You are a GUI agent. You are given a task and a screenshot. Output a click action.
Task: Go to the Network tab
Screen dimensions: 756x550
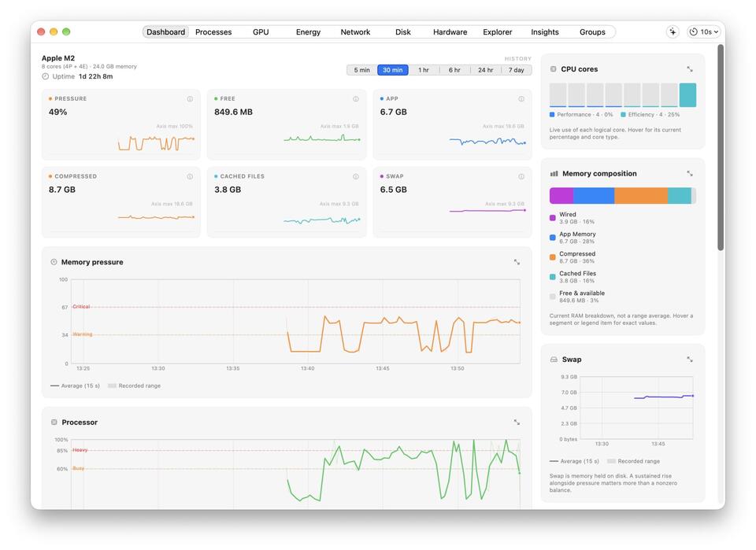coord(355,31)
